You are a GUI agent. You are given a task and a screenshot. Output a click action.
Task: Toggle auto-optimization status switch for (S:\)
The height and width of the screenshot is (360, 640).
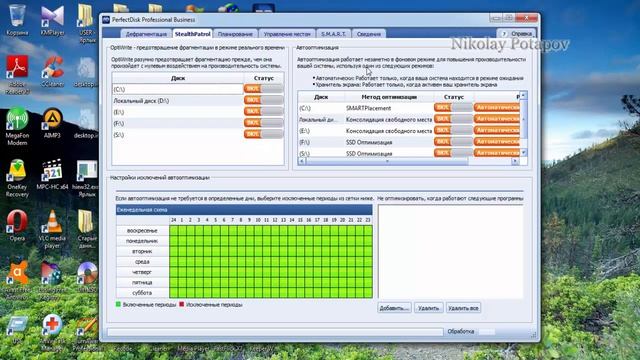point(453,153)
